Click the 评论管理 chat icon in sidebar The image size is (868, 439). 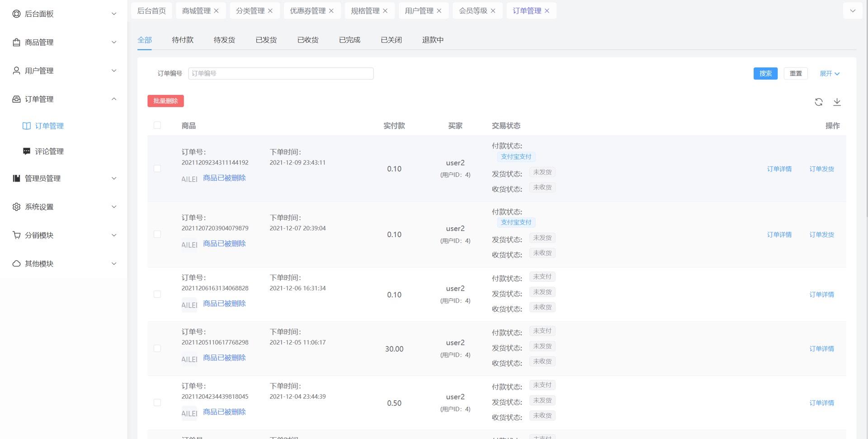click(27, 151)
